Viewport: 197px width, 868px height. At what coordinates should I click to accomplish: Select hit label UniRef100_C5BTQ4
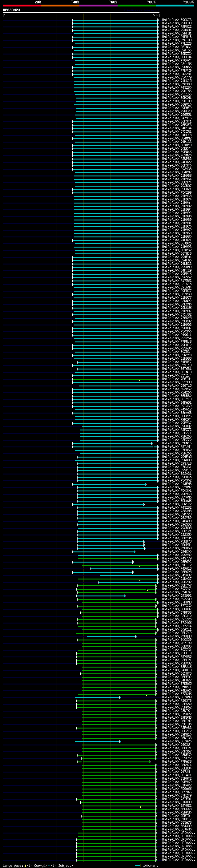coord(177,815)
